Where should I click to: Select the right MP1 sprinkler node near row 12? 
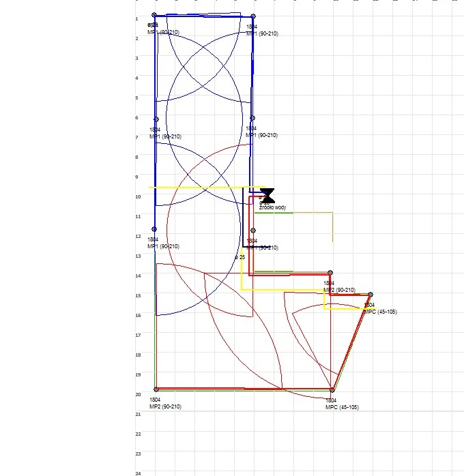coord(253,230)
